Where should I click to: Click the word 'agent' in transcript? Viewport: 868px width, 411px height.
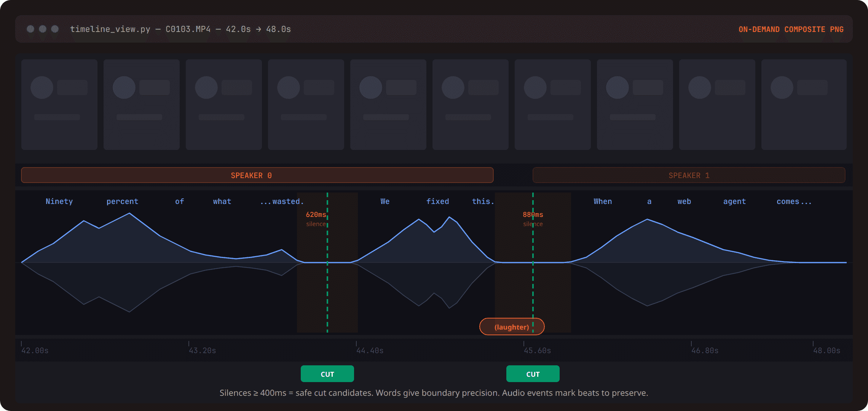tap(734, 201)
